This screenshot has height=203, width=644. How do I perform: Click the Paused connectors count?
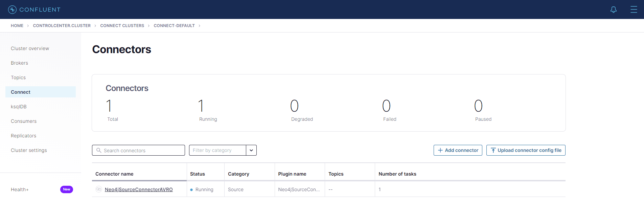(x=479, y=106)
